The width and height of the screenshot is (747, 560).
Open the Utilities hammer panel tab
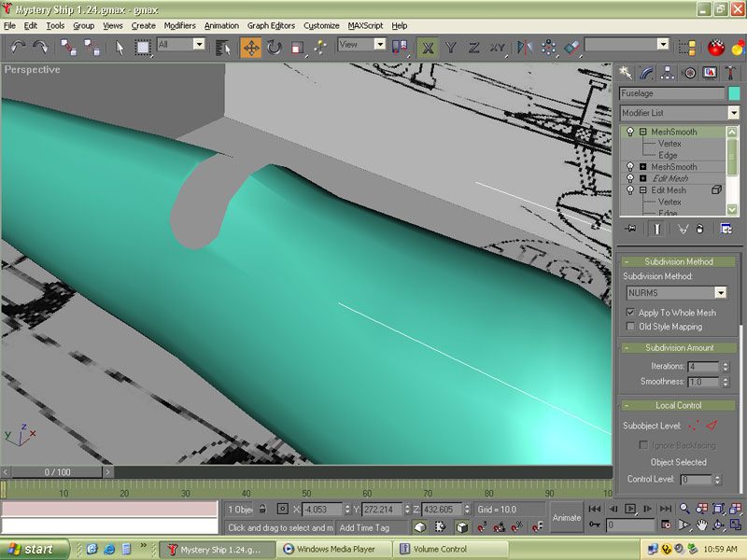[731, 72]
